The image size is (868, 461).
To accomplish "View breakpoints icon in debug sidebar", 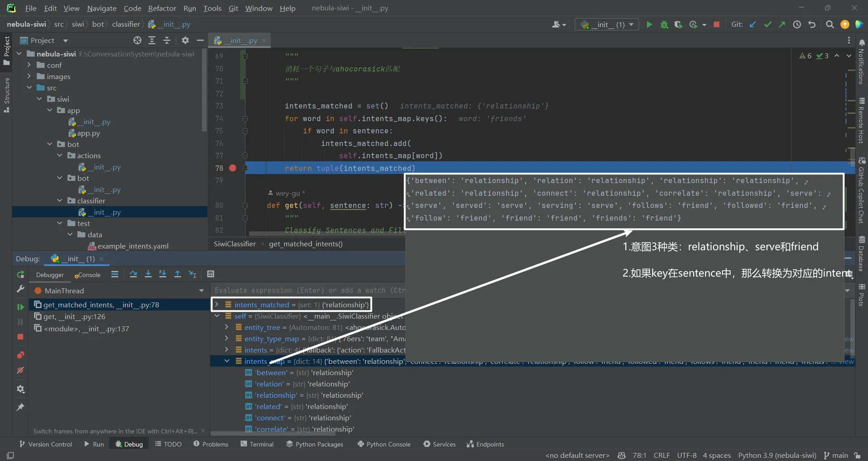I will pos(20,355).
